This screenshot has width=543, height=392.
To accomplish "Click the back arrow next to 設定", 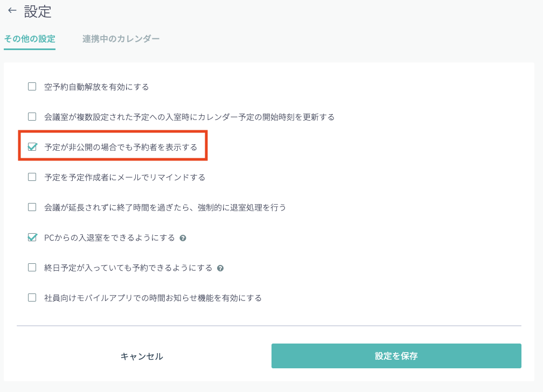I will [x=12, y=11].
